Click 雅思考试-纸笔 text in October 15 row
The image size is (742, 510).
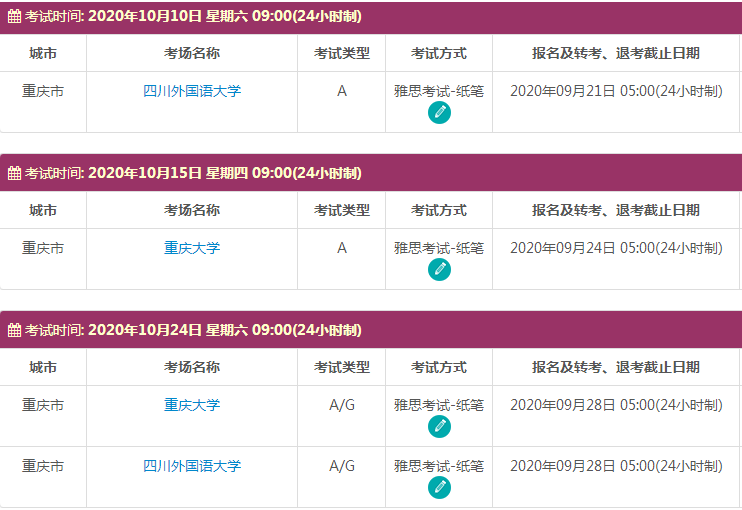[x=439, y=248]
